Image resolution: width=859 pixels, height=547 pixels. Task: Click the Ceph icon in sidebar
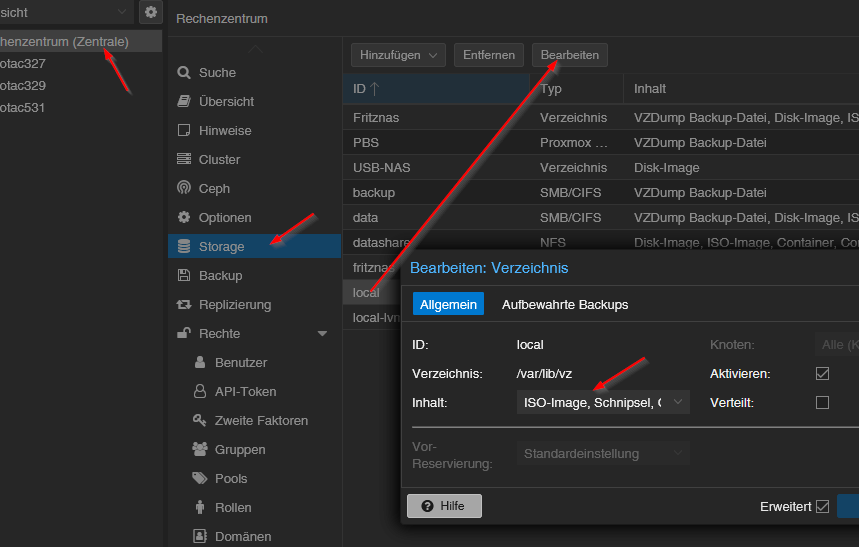(183, 189)
